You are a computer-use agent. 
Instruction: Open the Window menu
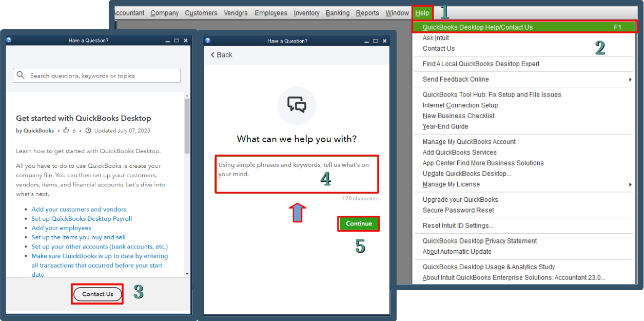click(x=397, y=13)
